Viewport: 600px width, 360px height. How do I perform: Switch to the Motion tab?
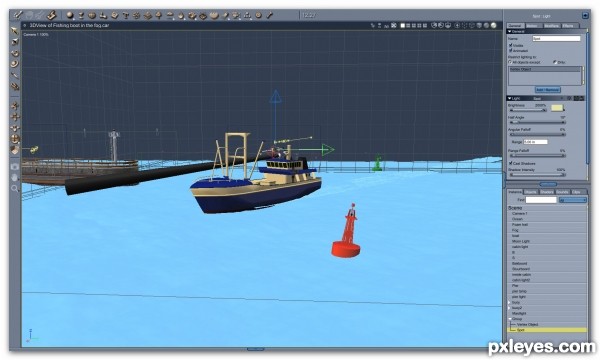532,26
